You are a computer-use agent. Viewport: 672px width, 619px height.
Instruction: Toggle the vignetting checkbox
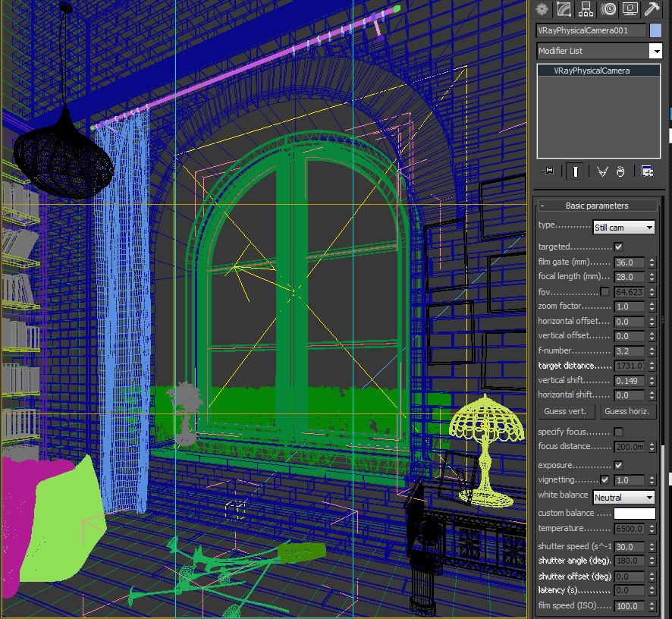pyautogui.click(x=604, y=480)
